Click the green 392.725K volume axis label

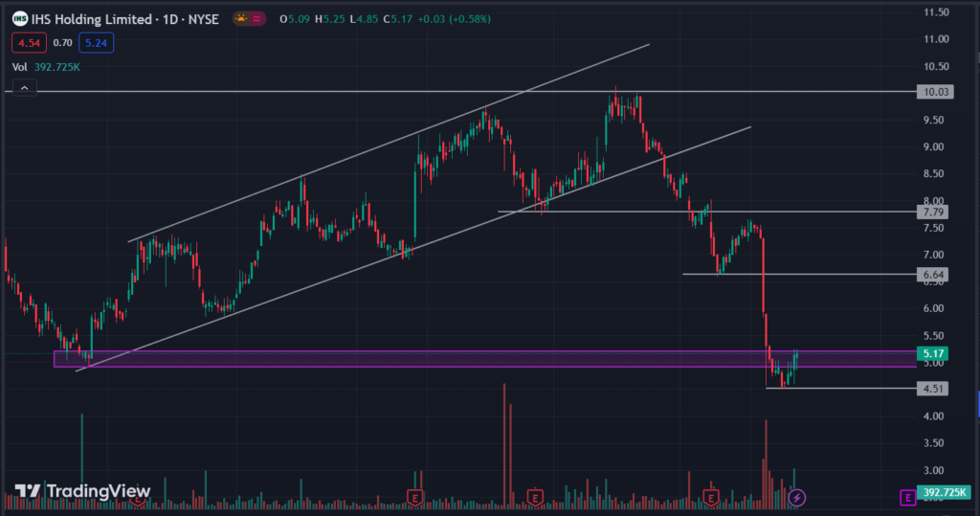(944, 492)
